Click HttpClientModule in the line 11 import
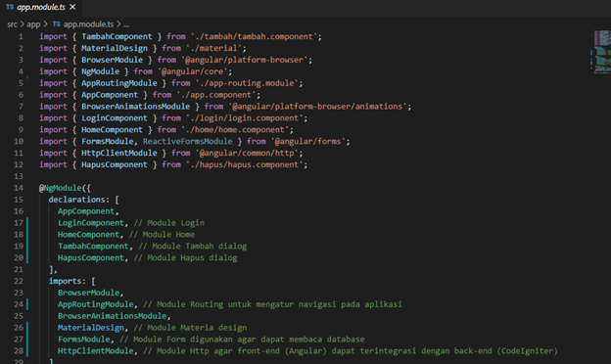Image resolution: width=611 pixels, height=364 pixels. point(118,154)
